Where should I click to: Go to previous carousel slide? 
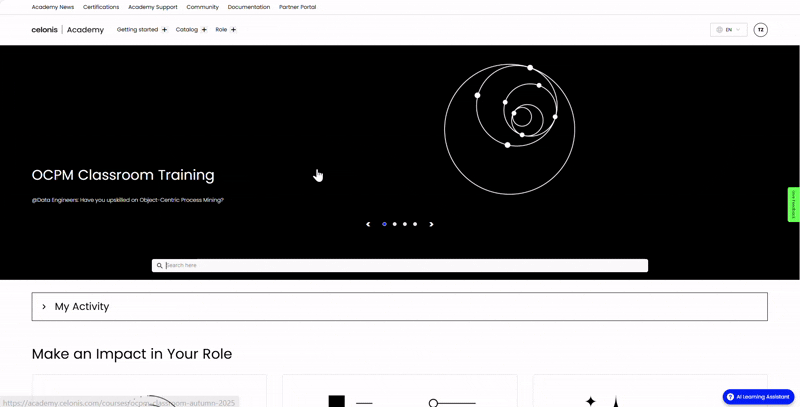pyautogui.click(x=368, y=224)
